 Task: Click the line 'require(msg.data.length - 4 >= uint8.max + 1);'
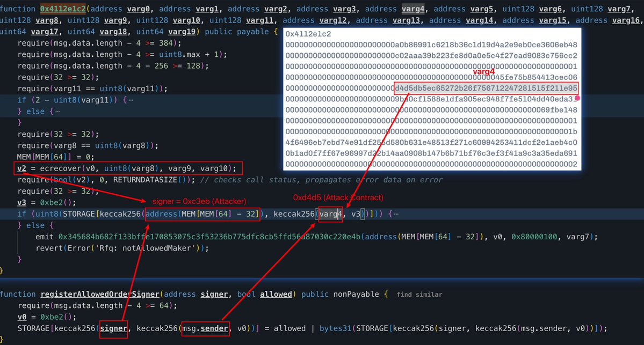[x=122, y=55]
